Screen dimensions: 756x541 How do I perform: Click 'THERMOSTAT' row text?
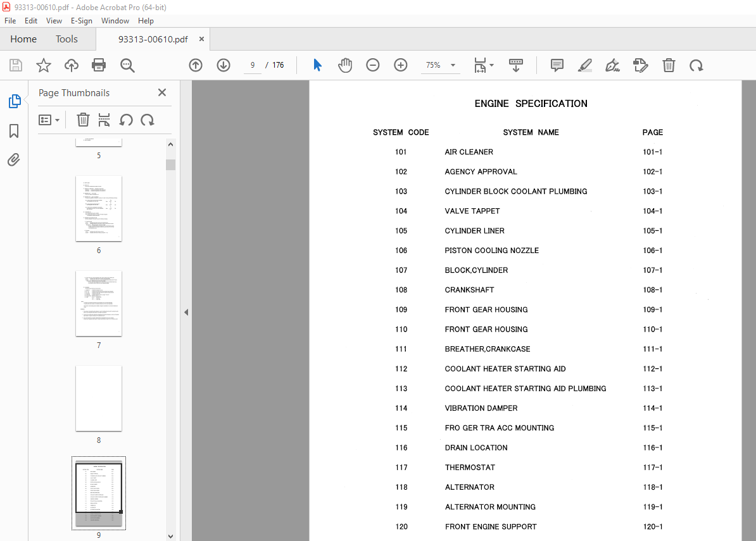click(x=470, y=468)
